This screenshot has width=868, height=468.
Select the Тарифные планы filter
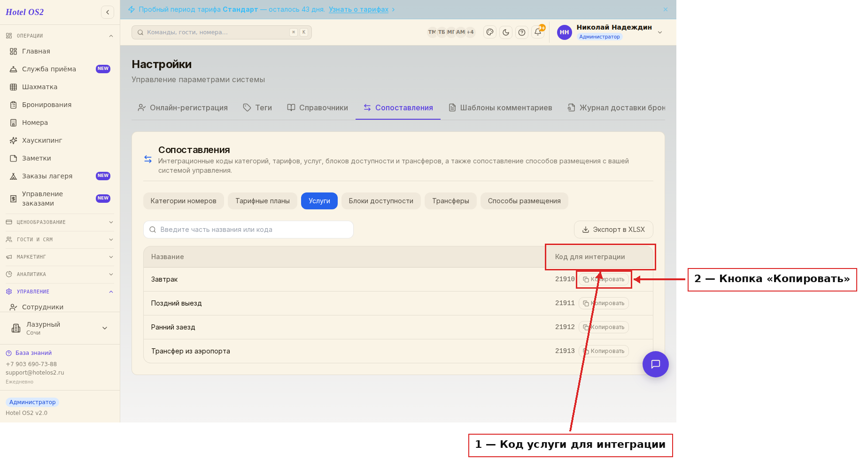pyautogui.click(x=263, y=201)
